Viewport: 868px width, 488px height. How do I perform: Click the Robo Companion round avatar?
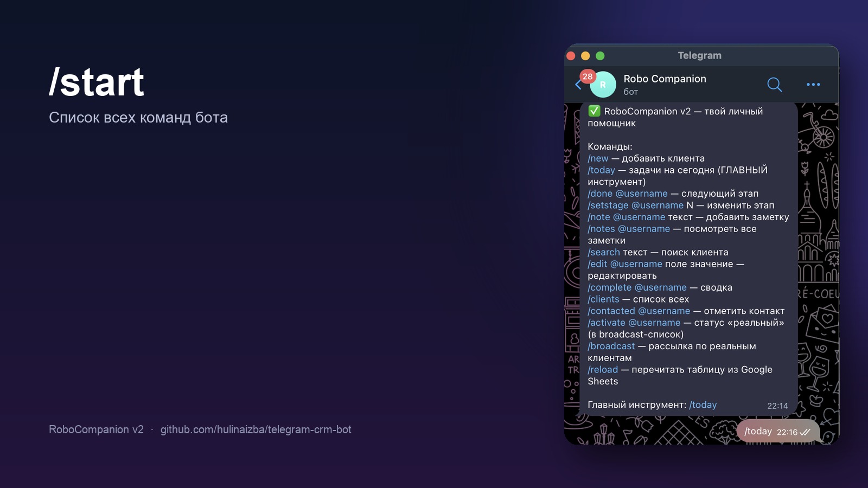coord(603,85)
